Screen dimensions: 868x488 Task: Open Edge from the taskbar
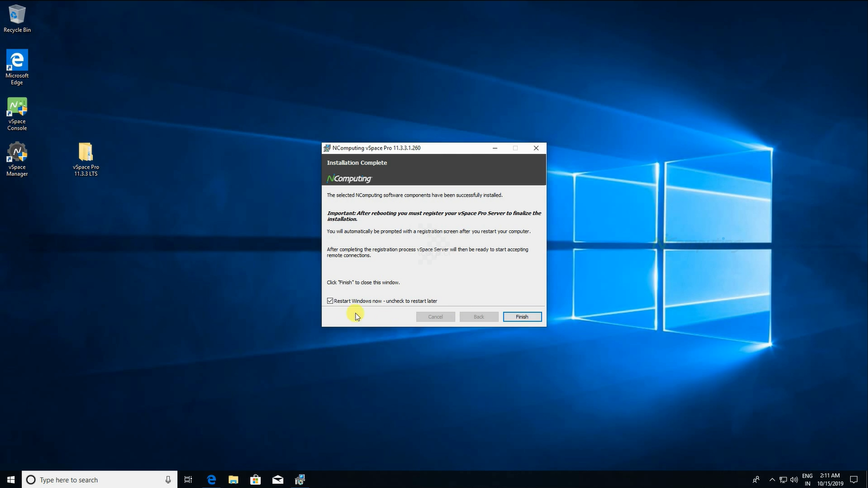pyautogui.click(x=211, y=480)
